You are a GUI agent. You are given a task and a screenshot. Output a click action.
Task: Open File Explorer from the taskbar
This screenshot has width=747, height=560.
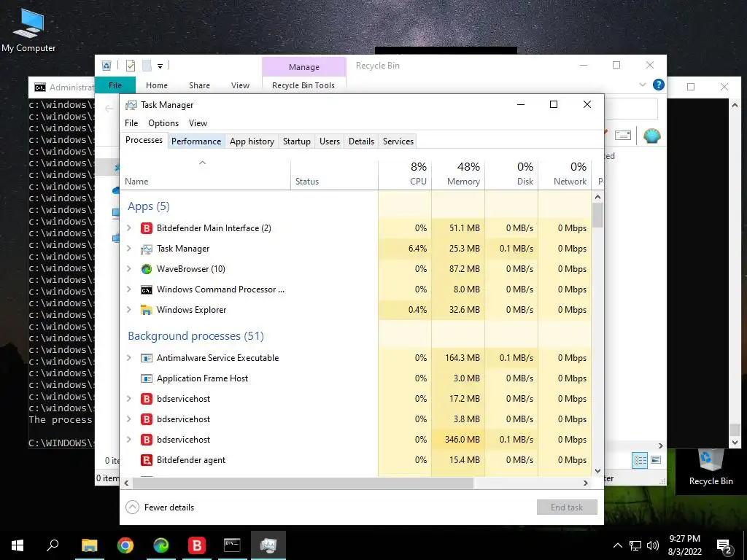(x=89, y=545)
